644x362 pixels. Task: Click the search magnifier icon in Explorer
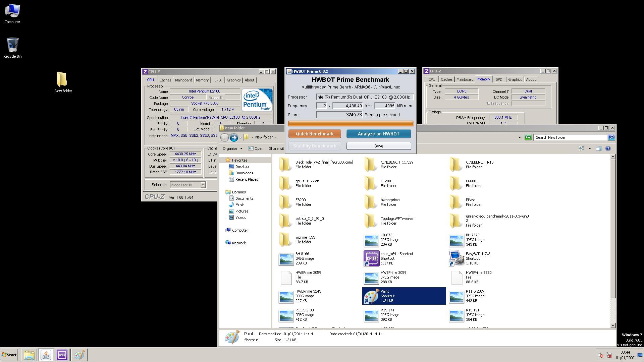tap(611, 137)
